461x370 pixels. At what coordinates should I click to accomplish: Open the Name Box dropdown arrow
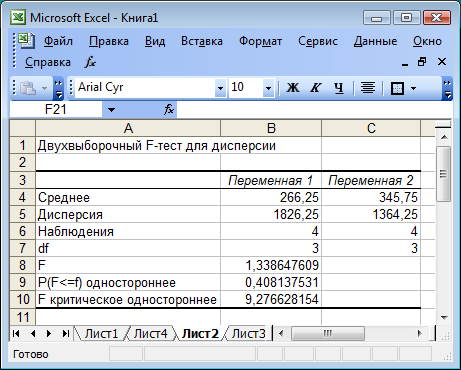(x=111, y=110)
